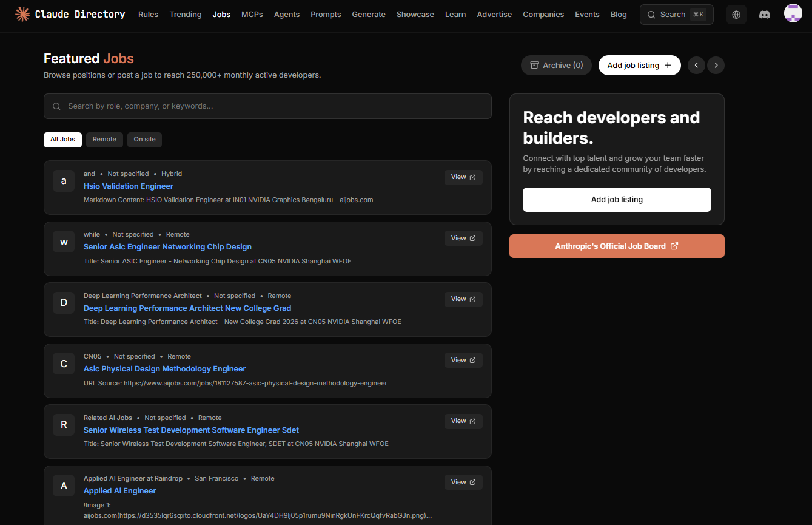
Task: Open the user profile avatar
Action: (793, 13)
